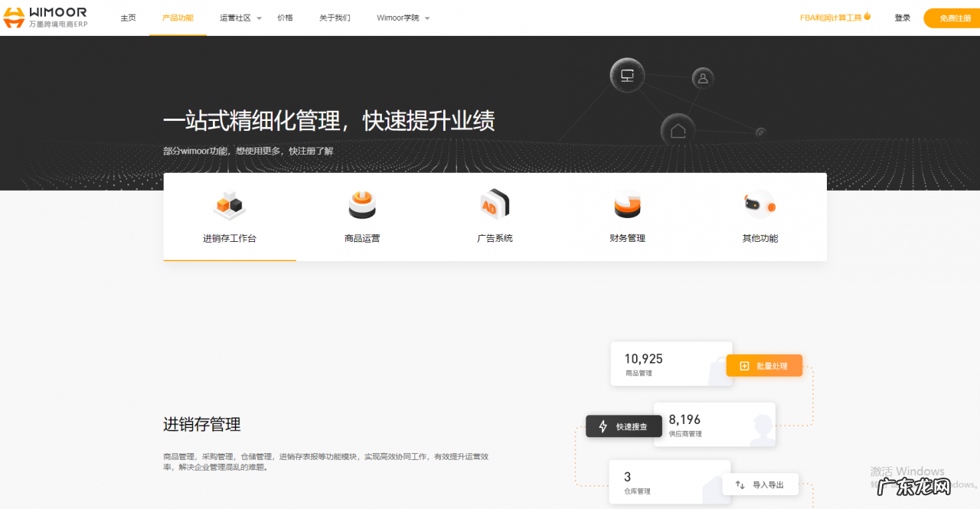Viewport: 980px width, 509px height.
Task: Open the Wimoor学院 dropdown menu
Action: pos(400,17)
